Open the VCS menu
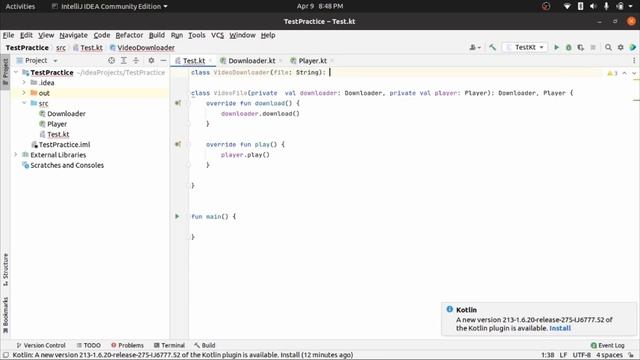 (217, 35)
